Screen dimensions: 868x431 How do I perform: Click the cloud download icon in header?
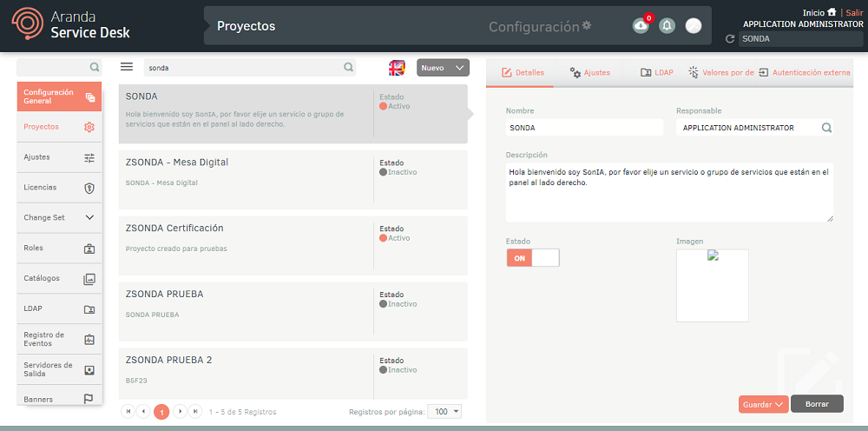click(641, 26)
